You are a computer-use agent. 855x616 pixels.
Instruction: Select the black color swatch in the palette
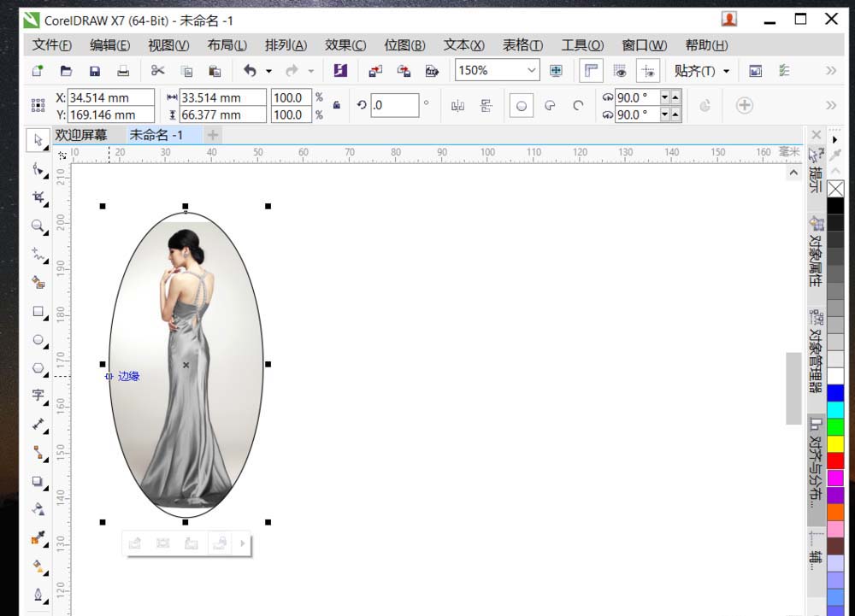(835, 204)
